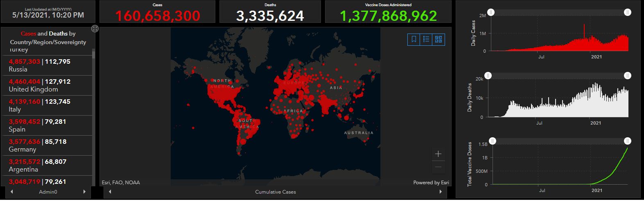
Task: Click next arrow beside Cumulative Cases
Action: (x=441, y=192)
